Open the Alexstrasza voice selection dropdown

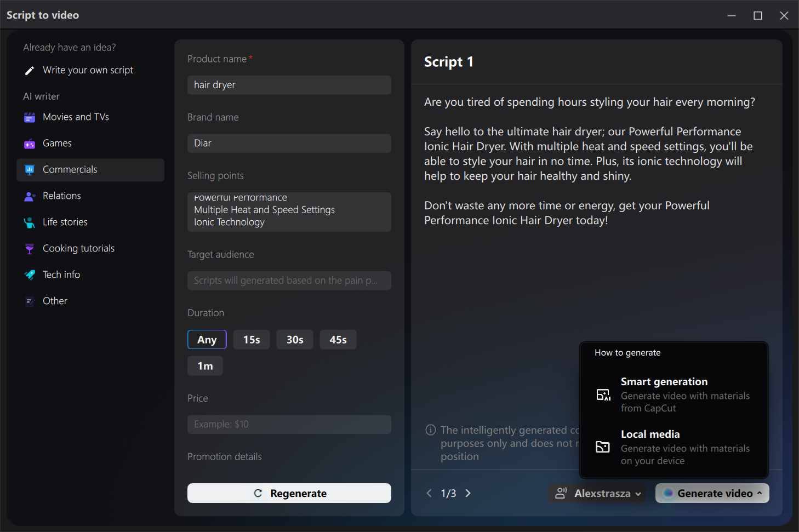tap(639, 493)
